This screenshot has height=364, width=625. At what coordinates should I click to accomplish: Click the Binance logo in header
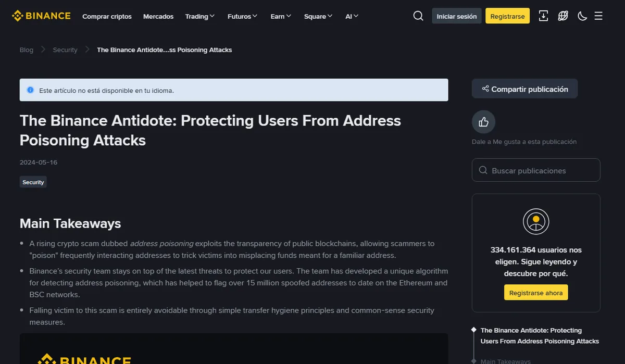[x=41, y=16]
